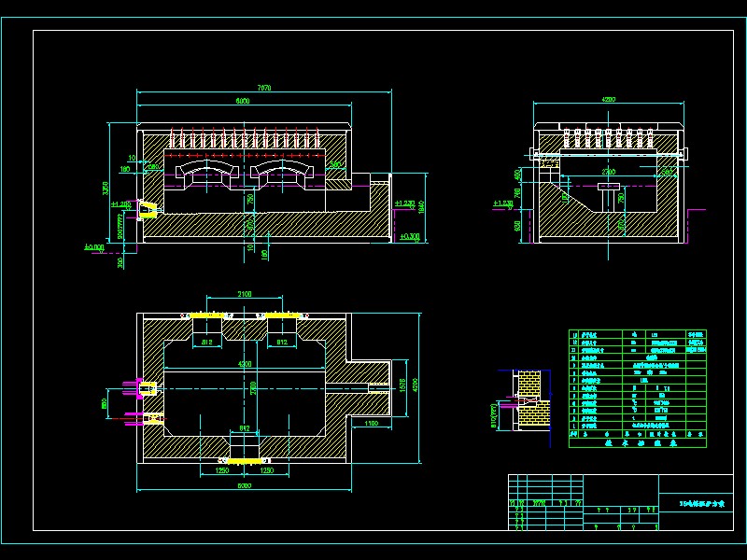The height and width of the screenshot is (560, 747).
Task: Select the vertical 750 dimension in front elevation
Action: pos(250,199)
